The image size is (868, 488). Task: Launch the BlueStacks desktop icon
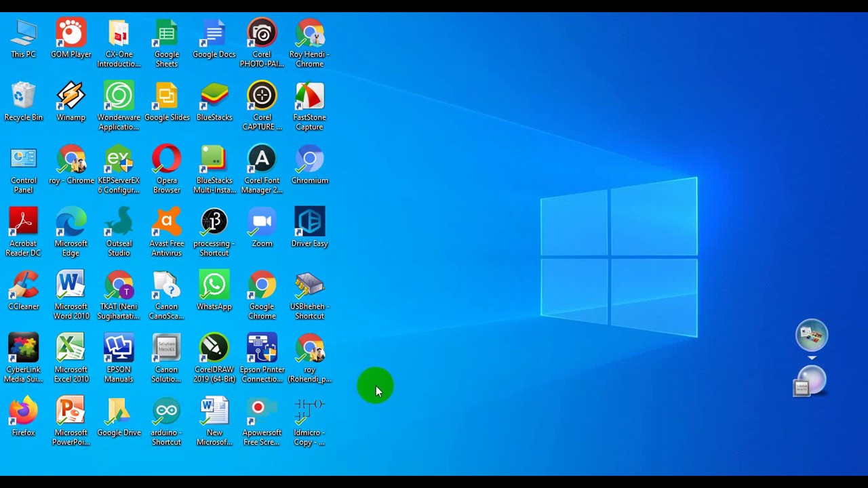[x=214, y=102]
